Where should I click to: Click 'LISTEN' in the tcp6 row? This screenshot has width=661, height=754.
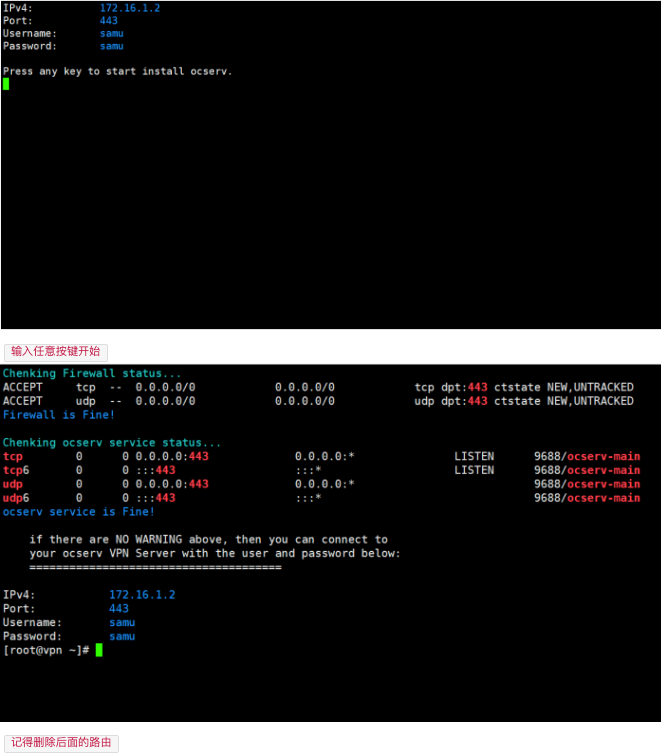tap(474, 470)
